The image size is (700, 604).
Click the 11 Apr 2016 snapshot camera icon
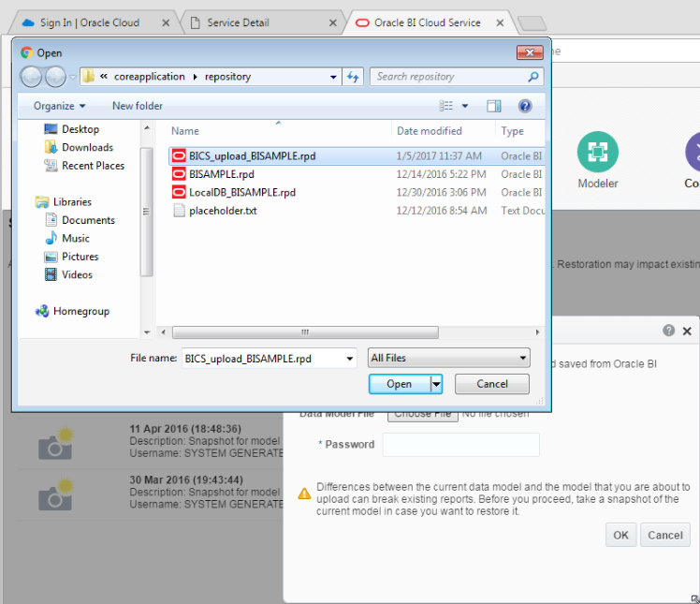pos(55,444)
